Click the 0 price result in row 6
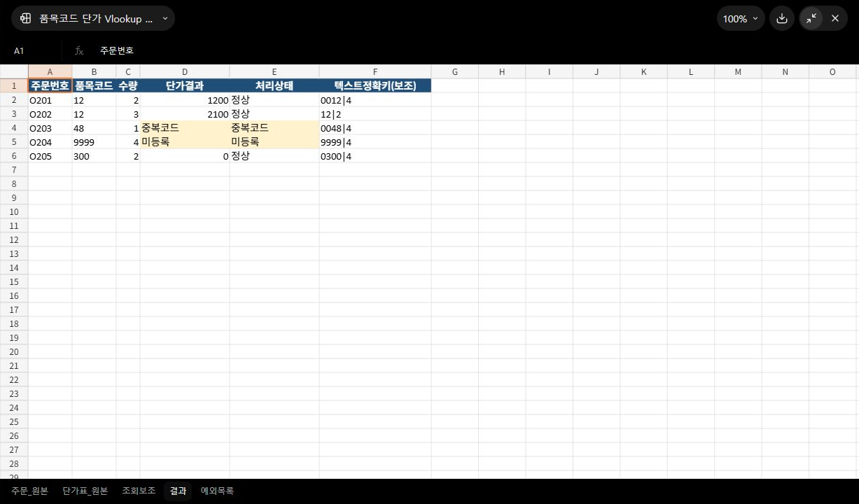The height and width of the screenshot is (504, 859). point(185,156)
